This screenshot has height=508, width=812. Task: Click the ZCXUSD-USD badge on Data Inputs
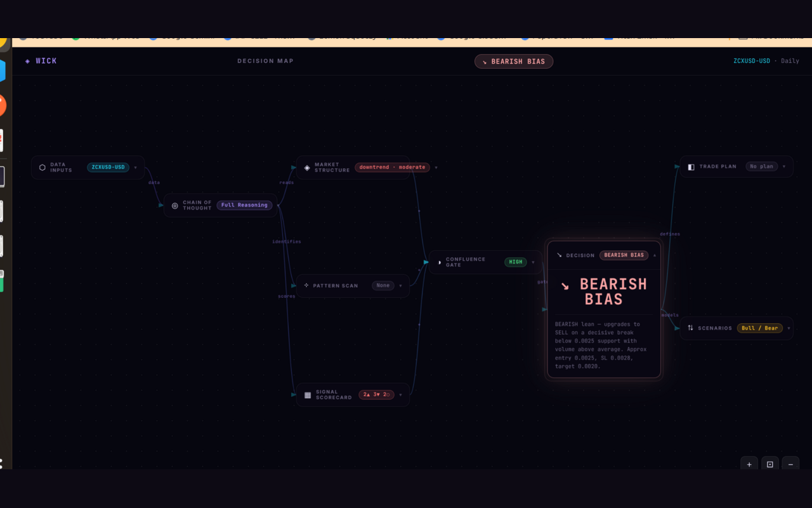point(108,168)
